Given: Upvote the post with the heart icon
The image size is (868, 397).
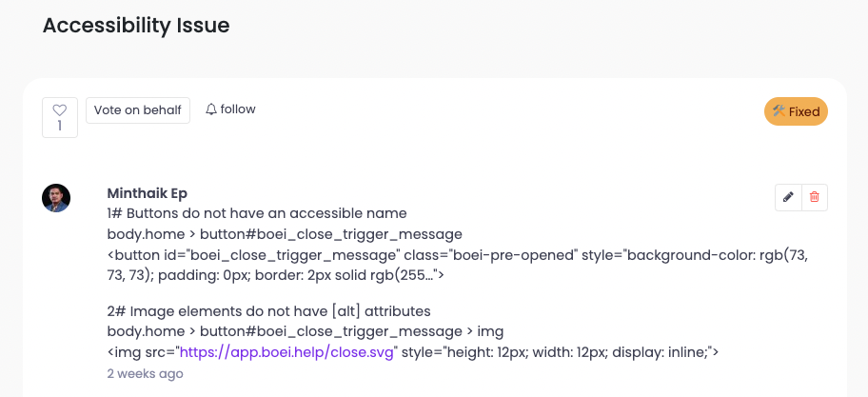Looking at the screenshot, I should click(x=60, y=109).
